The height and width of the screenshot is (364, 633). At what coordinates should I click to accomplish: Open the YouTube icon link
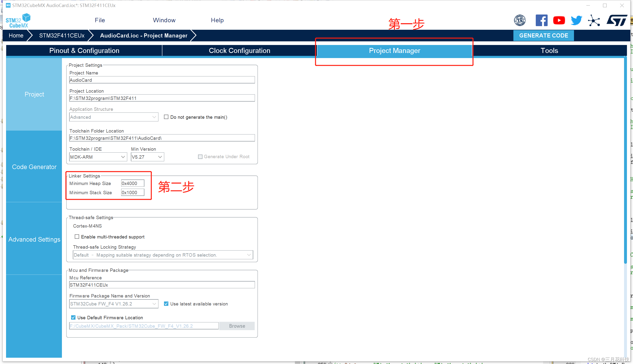tap(559, 20)
